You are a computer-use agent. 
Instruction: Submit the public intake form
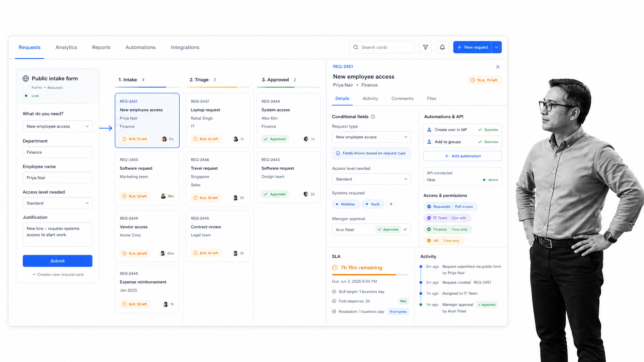click(x=58, y=261)
